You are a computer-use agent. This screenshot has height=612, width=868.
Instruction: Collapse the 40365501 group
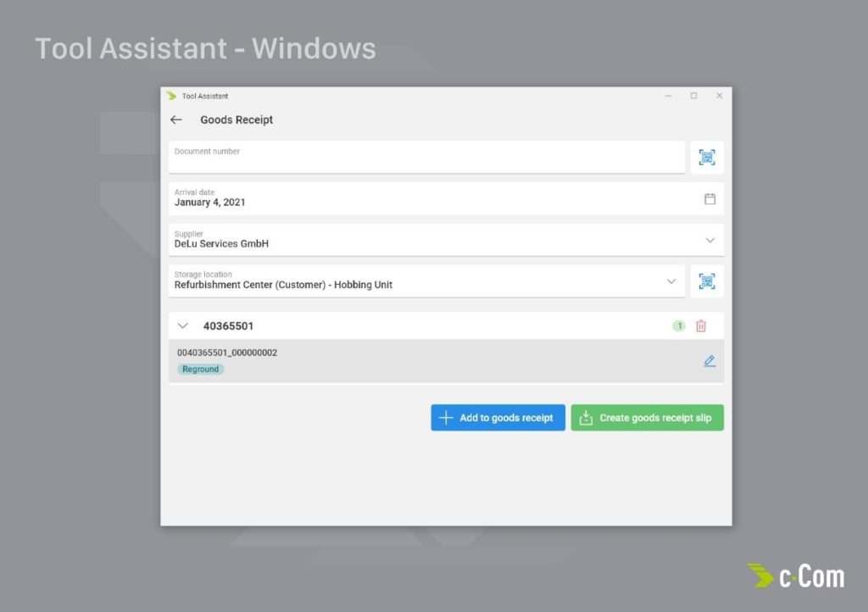click(x=182, y=326)
